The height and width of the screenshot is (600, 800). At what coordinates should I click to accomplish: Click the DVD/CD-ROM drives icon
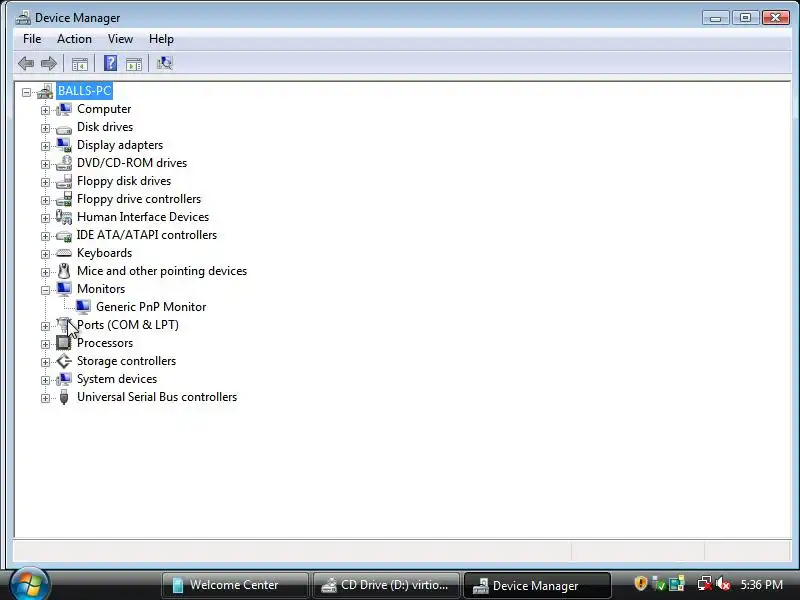(64, 163)
